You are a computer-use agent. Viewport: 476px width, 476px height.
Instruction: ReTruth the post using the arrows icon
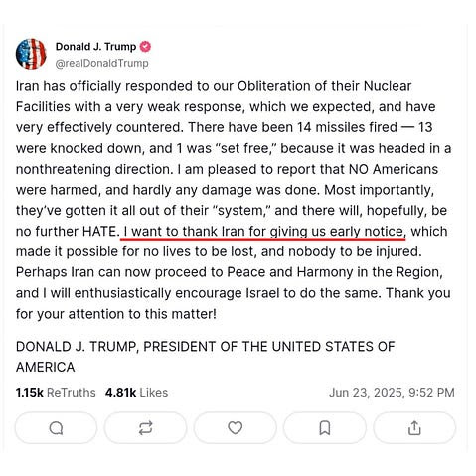coord(145,428)
